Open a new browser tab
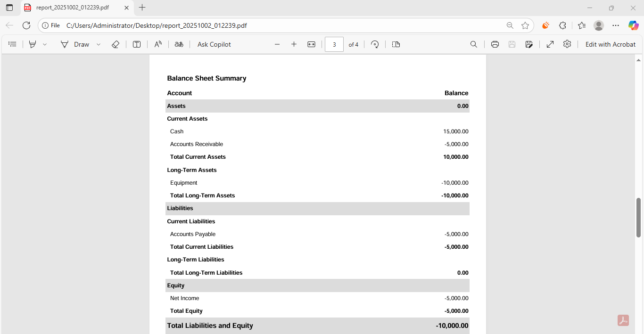644x334 pixels. 142,8
